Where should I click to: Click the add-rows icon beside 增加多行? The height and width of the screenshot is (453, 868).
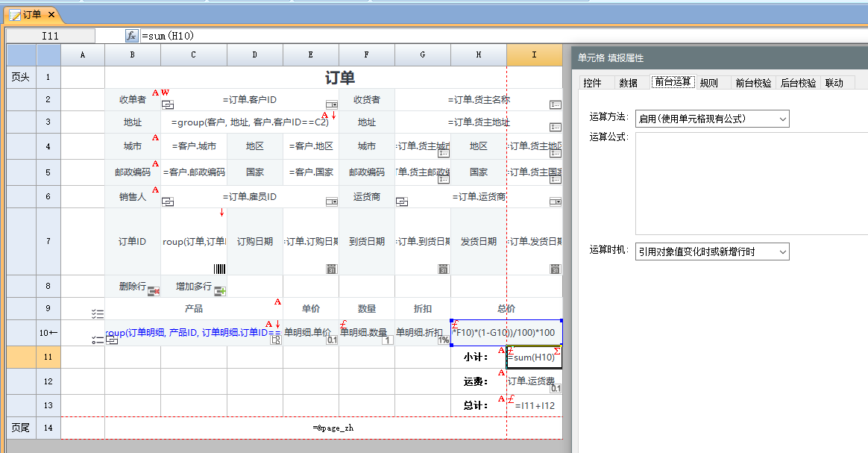tap(220, 290)
